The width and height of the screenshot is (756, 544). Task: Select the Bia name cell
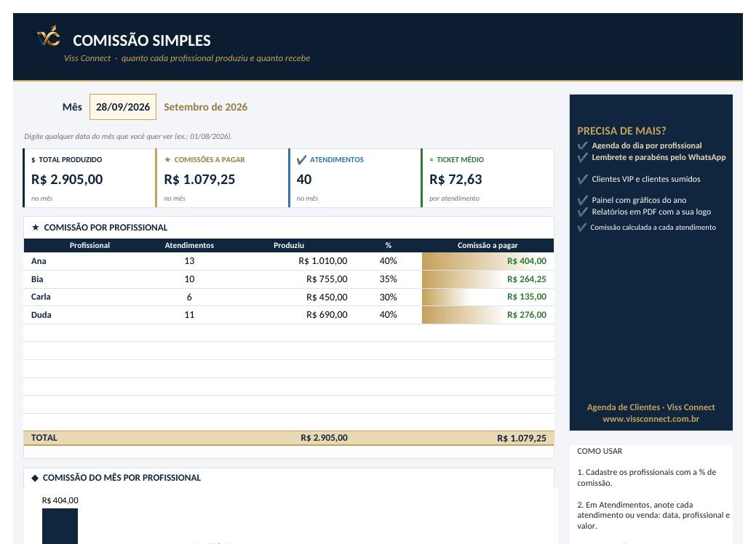[37, 279]
